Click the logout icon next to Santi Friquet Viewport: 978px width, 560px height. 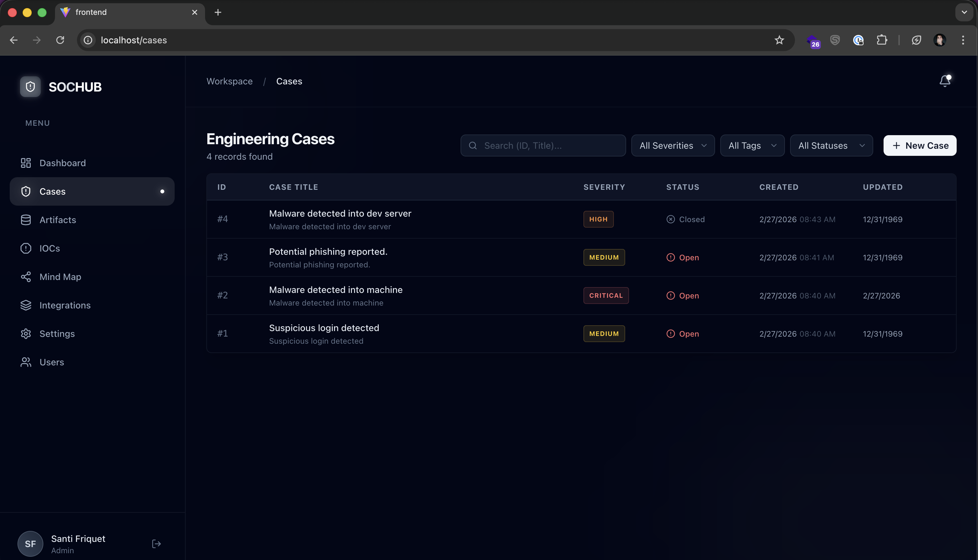[x=156, y=544]
